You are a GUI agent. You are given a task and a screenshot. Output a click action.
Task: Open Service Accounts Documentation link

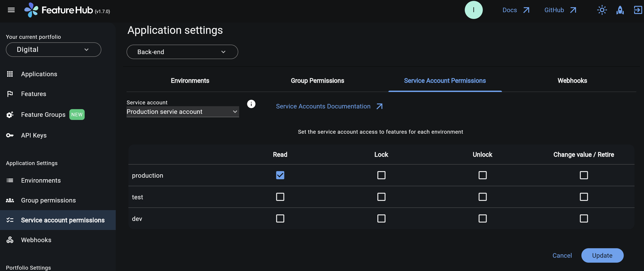(x=323, y=106)
